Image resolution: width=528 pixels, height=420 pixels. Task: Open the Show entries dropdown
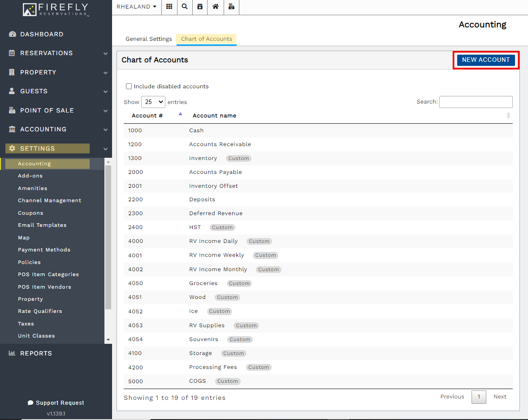tap(153, 102)
